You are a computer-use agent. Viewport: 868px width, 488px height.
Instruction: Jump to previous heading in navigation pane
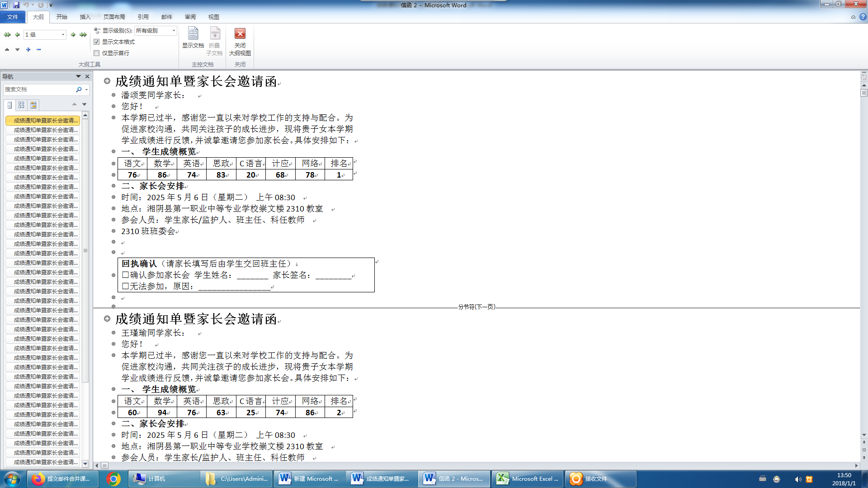74,104
